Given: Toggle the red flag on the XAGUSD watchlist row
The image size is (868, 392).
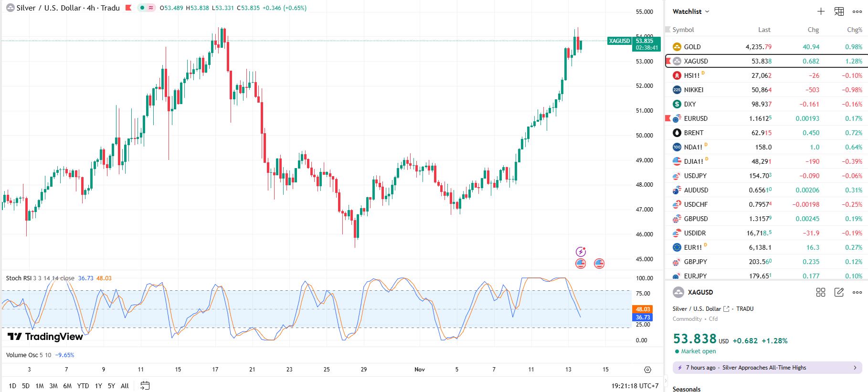Looking at the screenshot, I should point(668,61).
